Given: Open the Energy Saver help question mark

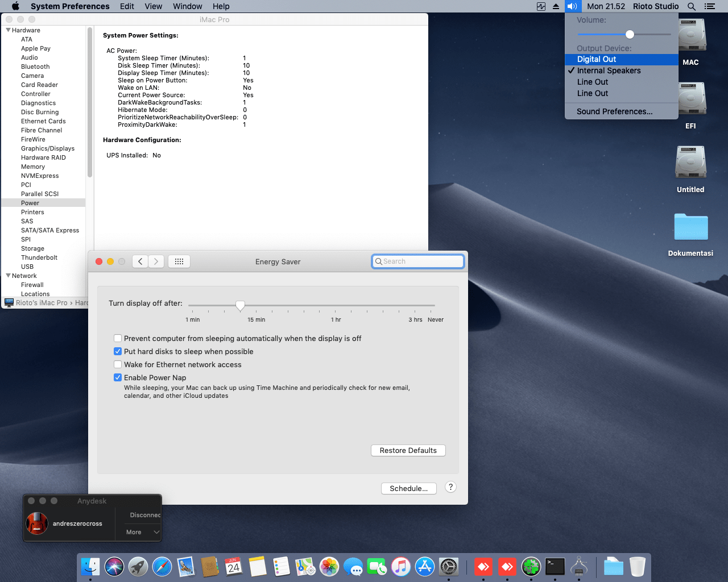Looking at the screenshot, I should (x=450, y=487).
